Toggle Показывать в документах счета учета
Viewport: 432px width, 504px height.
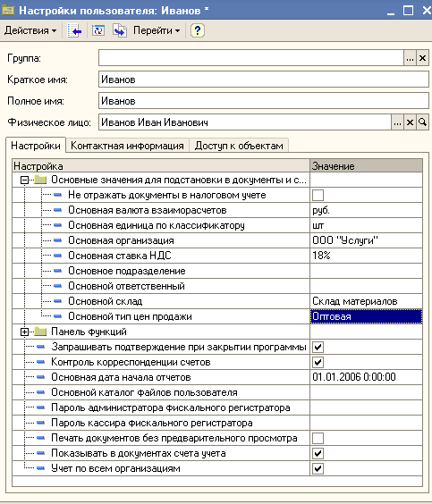click(318, 453)
